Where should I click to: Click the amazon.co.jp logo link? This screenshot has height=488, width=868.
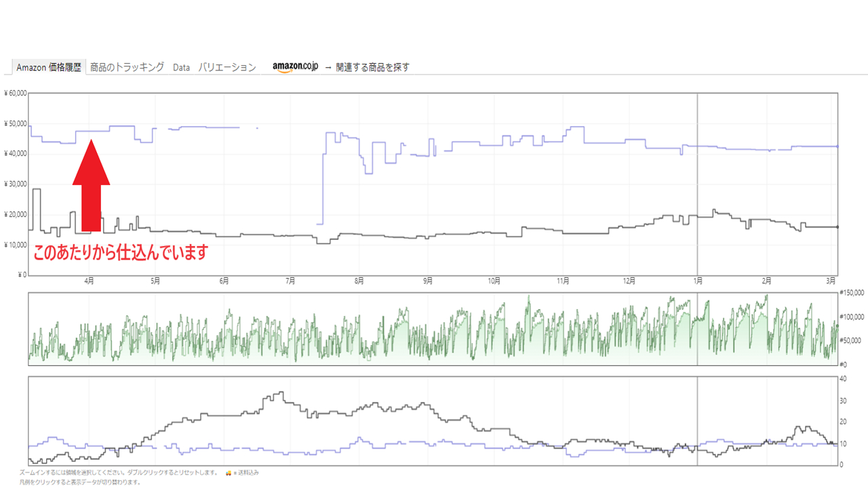click(x=295, y=67)
